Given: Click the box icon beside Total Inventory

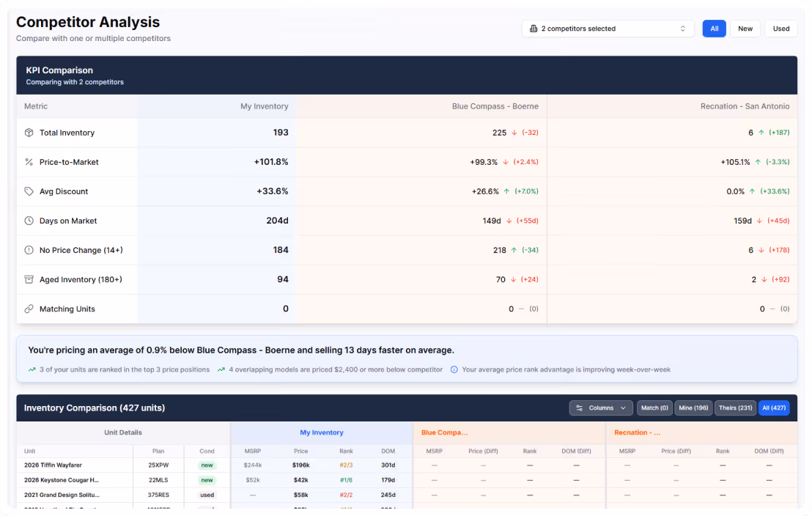Looking at the screenshot, I should 27,133.
